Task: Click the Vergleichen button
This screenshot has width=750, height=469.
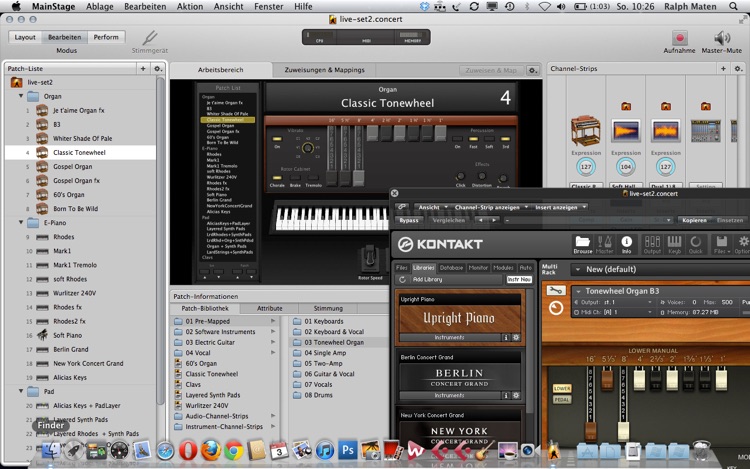Action: [x=449, y=220]
